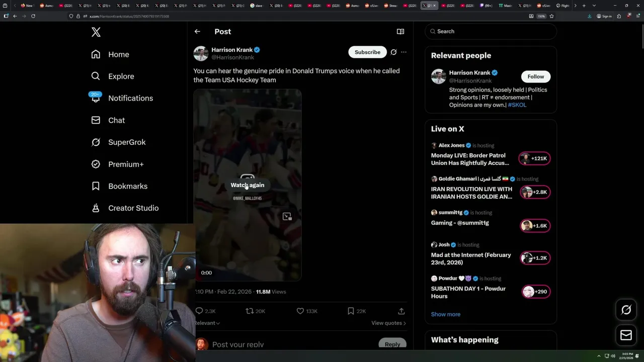Open Explore in the sidebar

click(113, 76)
